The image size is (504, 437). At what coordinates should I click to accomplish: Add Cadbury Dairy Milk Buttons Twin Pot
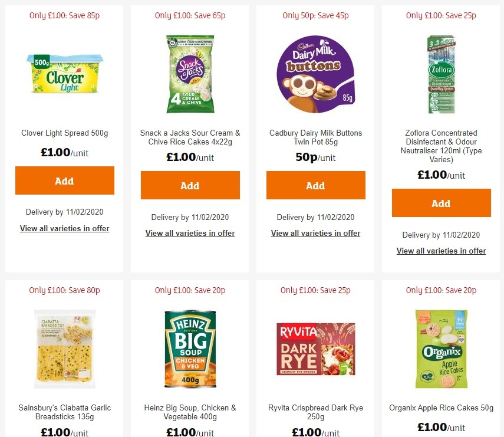[x=315, y=185]
